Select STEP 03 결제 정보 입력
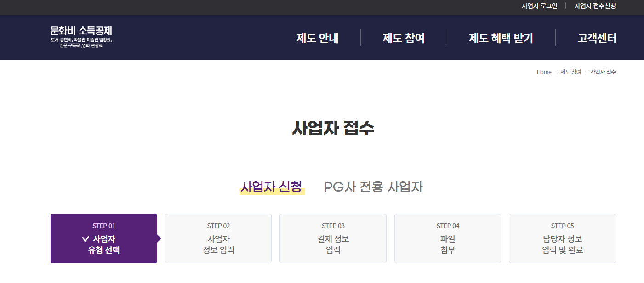The width and height of the screenshot is (644, 283). 333,238
